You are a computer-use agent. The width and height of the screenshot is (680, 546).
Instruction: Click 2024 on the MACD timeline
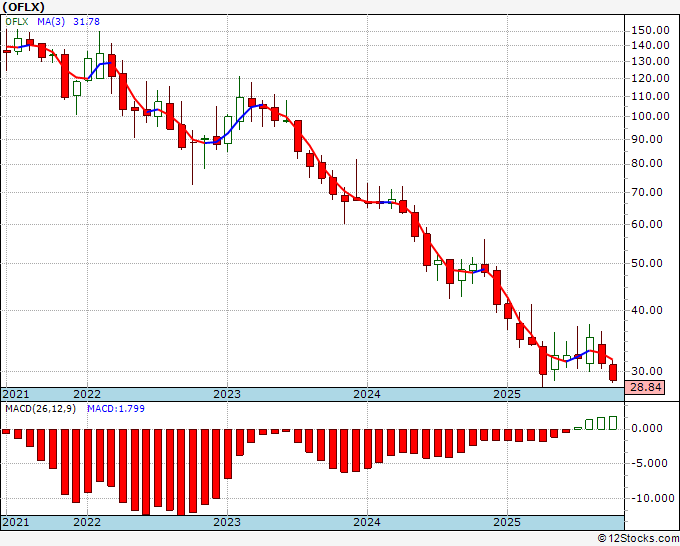click(367, 522)
